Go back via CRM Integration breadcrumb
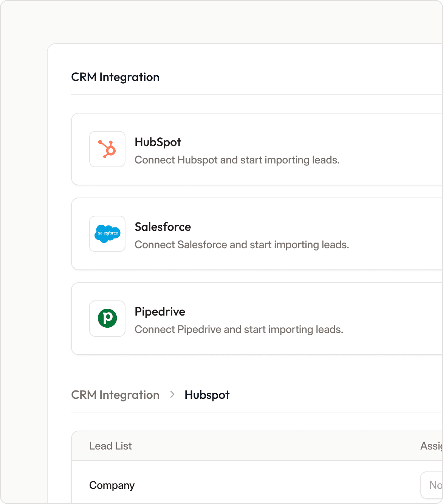The height and width of the screenshot is (504, 443). click(115, 395)
